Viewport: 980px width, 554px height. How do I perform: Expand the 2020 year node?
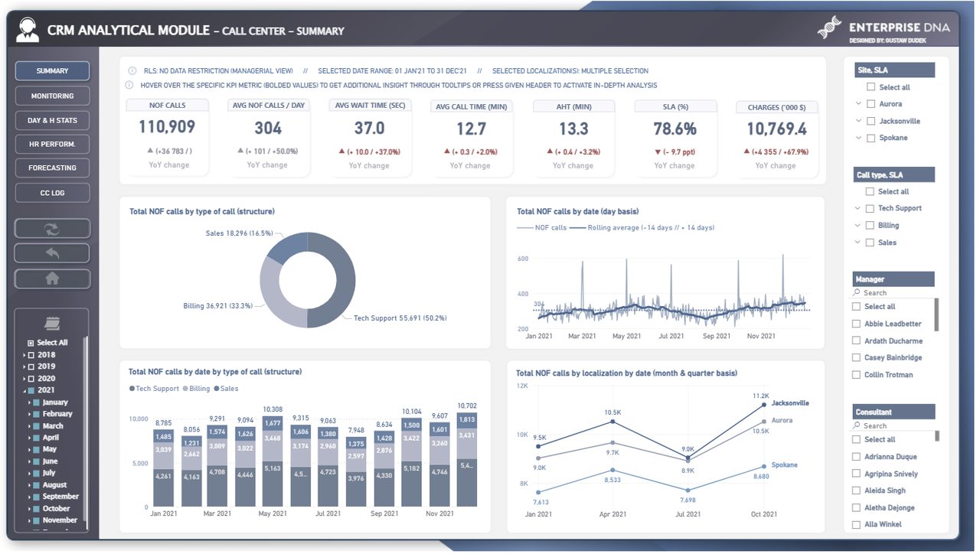click(24, 379)
